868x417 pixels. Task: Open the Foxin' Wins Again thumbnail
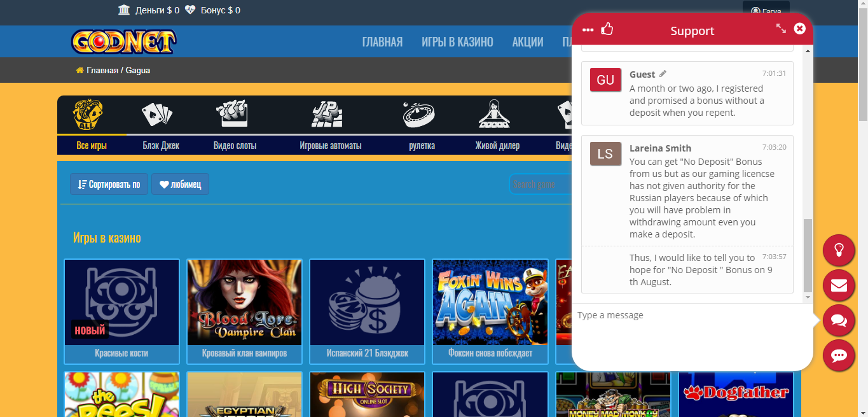click(490, 302)
